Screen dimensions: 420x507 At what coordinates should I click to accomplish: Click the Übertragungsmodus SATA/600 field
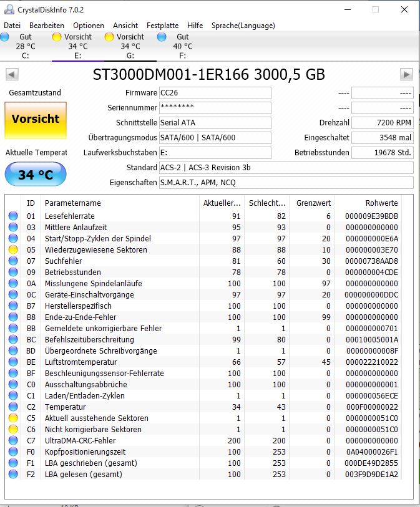(215, 137)
